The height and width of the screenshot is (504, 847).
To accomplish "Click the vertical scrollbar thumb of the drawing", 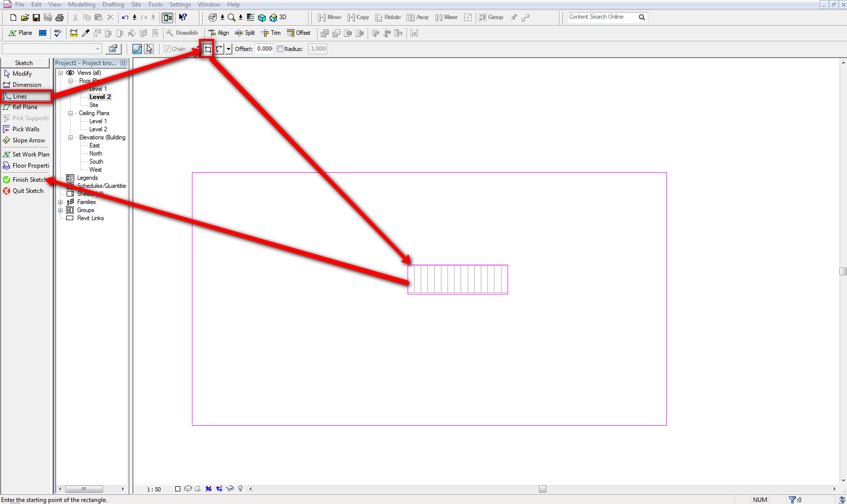I will tap(843, 272).
